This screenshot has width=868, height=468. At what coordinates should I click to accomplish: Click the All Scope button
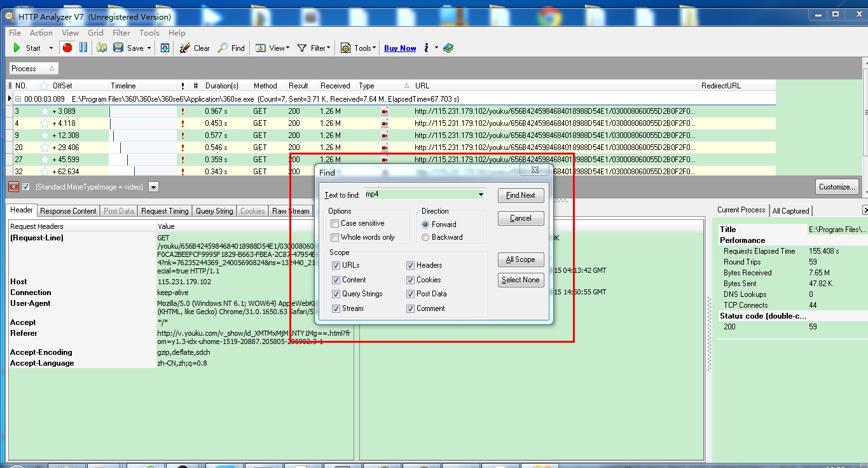point(521,259)
